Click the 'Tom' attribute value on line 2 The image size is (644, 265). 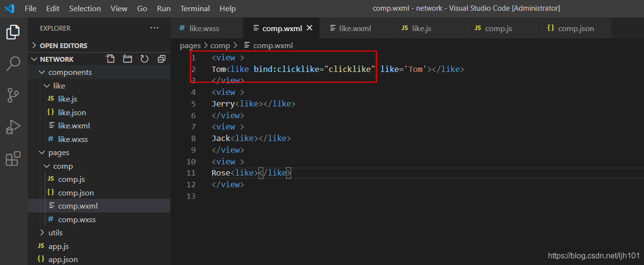point(415,69)
